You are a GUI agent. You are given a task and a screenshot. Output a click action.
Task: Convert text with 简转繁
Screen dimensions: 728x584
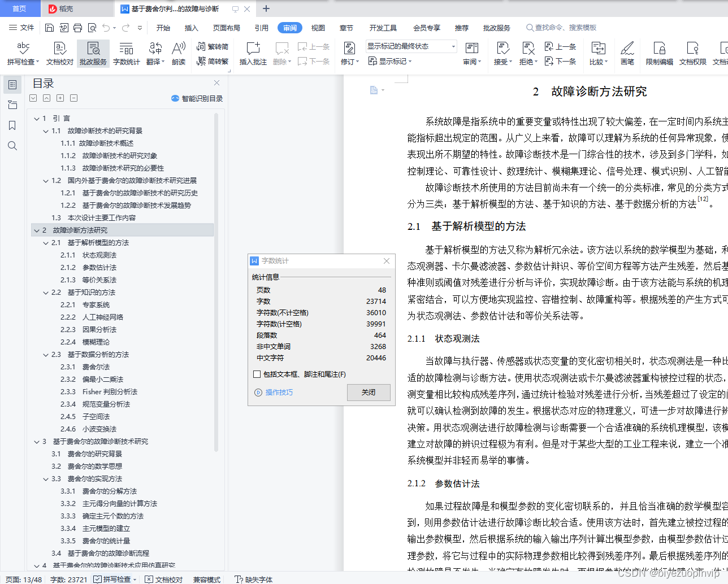click(213, 61)
